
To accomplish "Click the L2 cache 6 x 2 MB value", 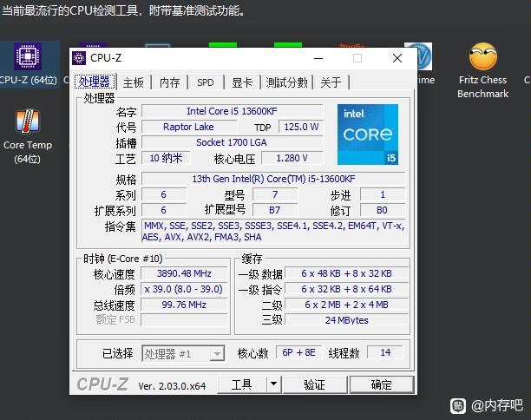I will 347,305.
